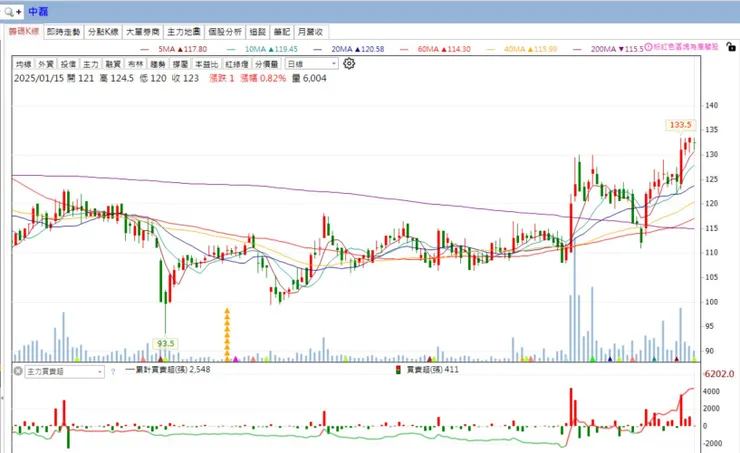Switch to the 籌碼K線 tab

pyautogui.click(x=24, y=32)
